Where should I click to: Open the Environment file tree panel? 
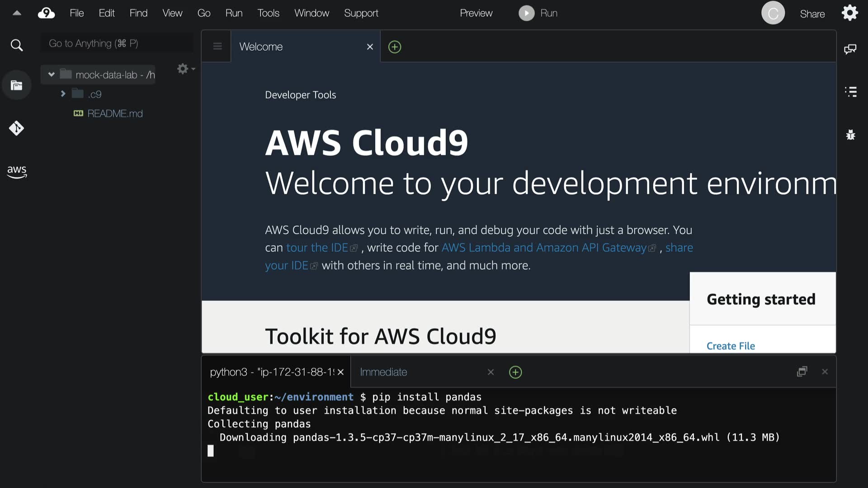tap(17, 85)
